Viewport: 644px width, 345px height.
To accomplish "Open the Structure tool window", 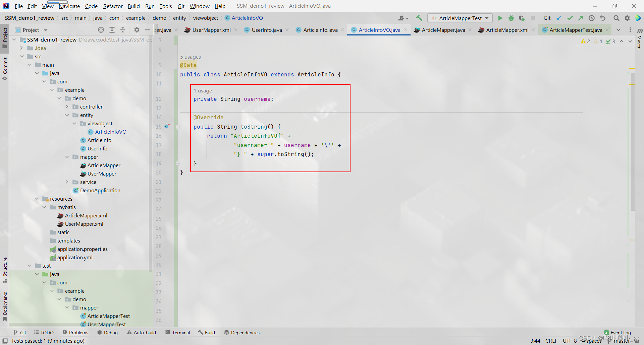I will pyautogui.click(x=5, y=270).
